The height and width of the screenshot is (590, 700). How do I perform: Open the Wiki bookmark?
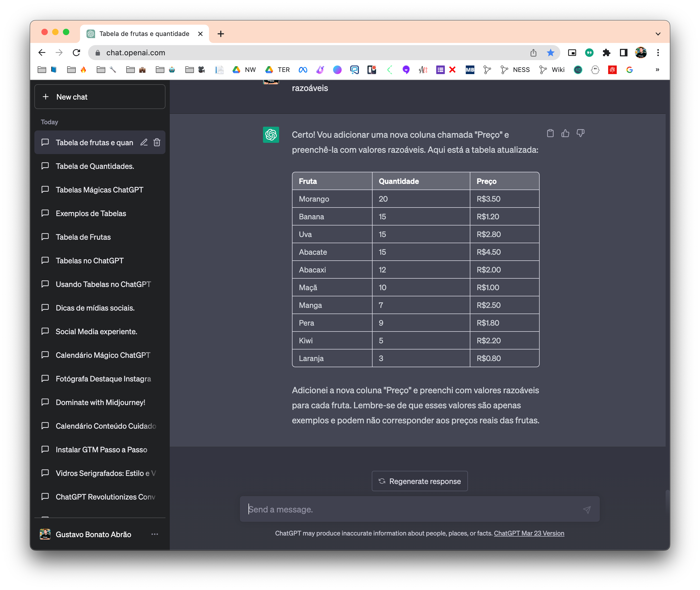click(x=552, y=70)
